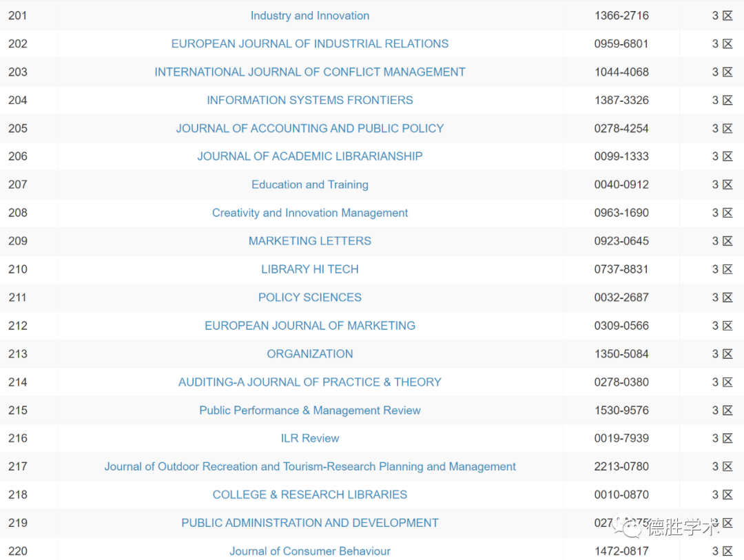
Task: Open Public Performance & Management Review link
Action: (x=310, y=411)
